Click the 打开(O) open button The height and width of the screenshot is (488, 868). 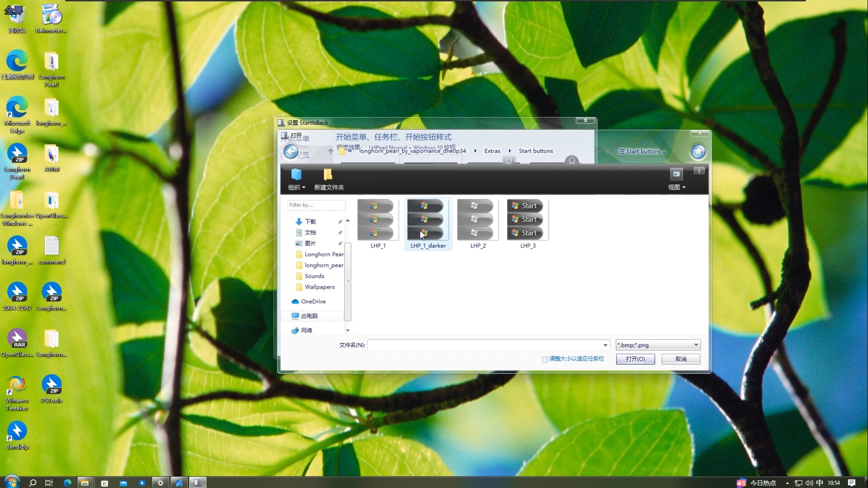(635, 359)
